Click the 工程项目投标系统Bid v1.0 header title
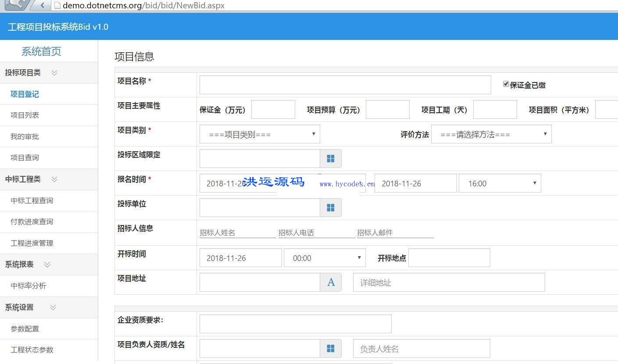Image resolution: width=618 pixels, height=364 pixels. tap(58, 27)
